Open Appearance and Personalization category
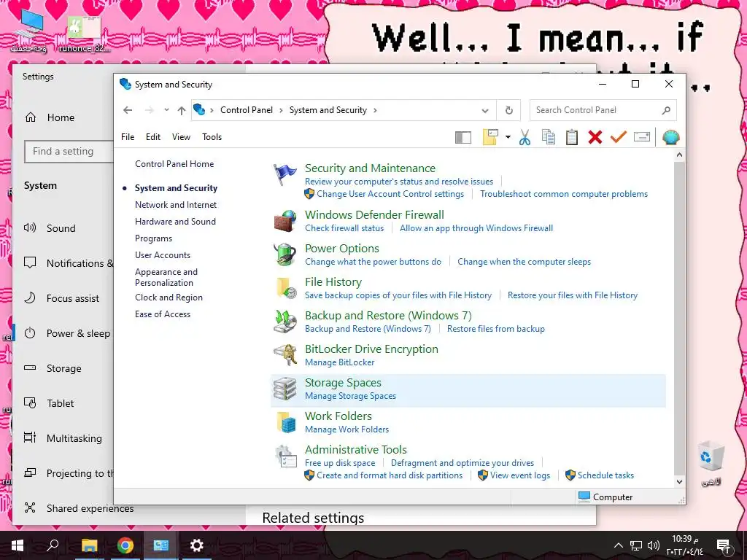The image size is (747, 560). click(x=166, y=277)
